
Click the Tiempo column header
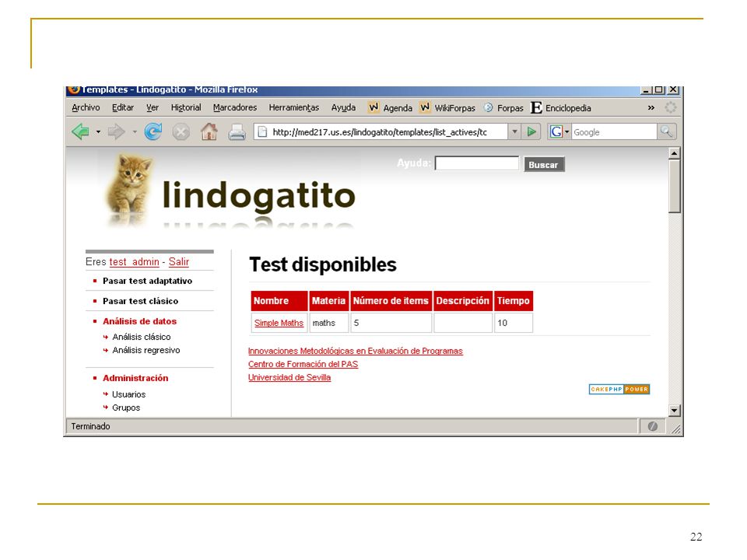513,301
